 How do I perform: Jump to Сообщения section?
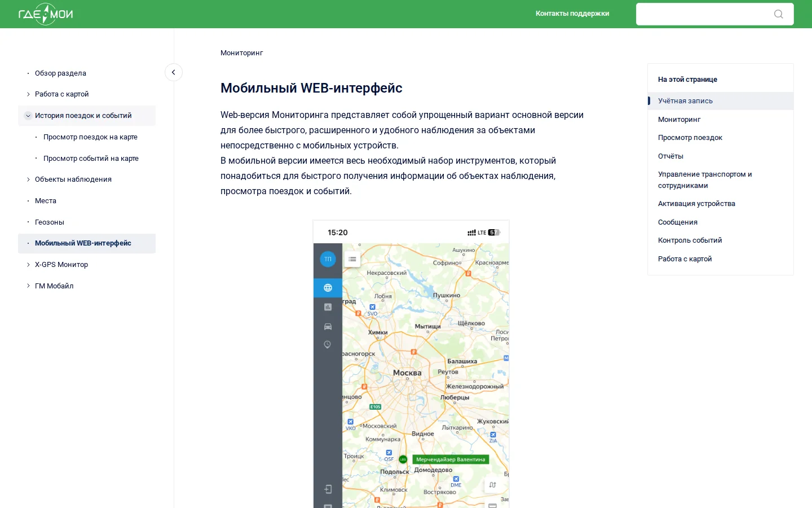click(x=678, y=222)
